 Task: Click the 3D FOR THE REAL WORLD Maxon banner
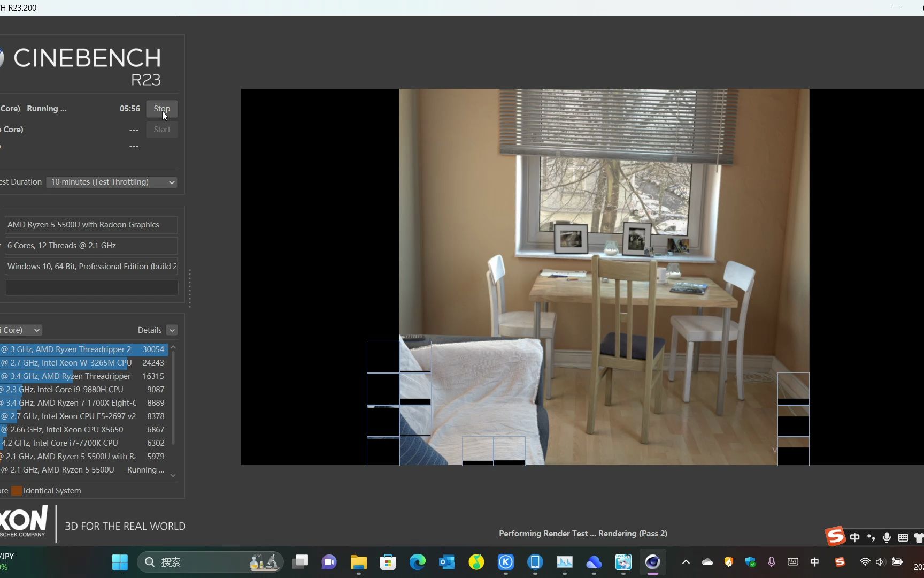[125, 527]
